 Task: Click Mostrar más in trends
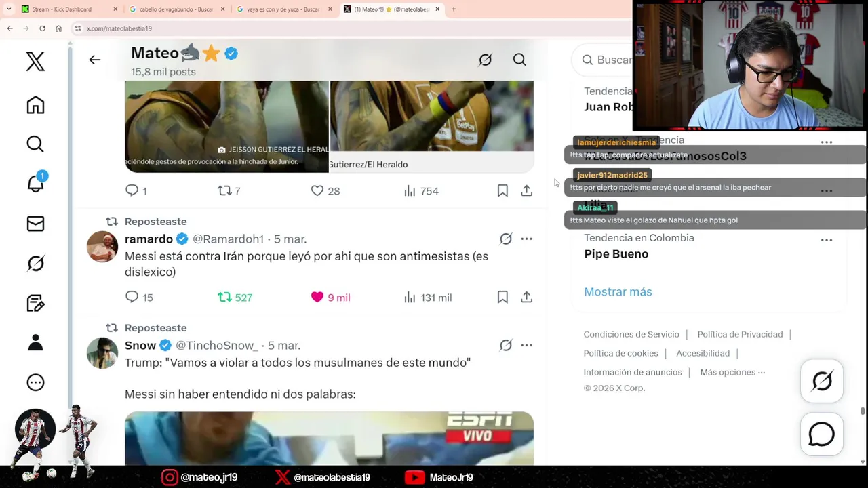618,291
